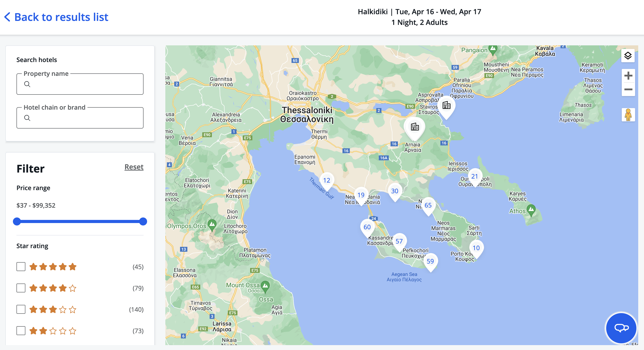Click the Sarti label
Image resolution: width=644 pixels, height=350 pixels.
pos(474,230)
